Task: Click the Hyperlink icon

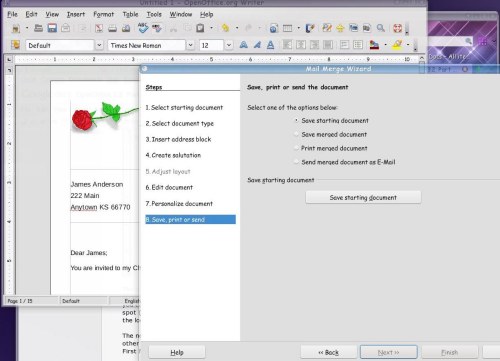Action: coord(273,28)
